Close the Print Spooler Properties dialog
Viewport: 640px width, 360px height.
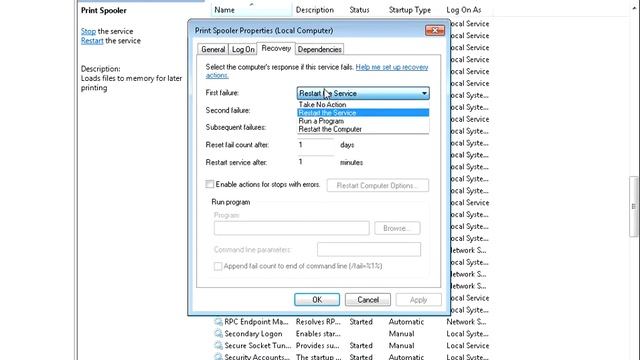(x=434, y=30)
